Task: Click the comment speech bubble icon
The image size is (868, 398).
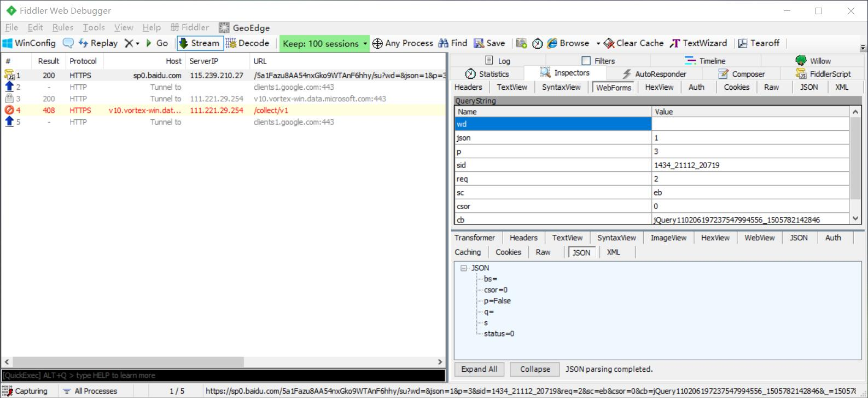Action: pyautogui.click(x=68, y=43)
